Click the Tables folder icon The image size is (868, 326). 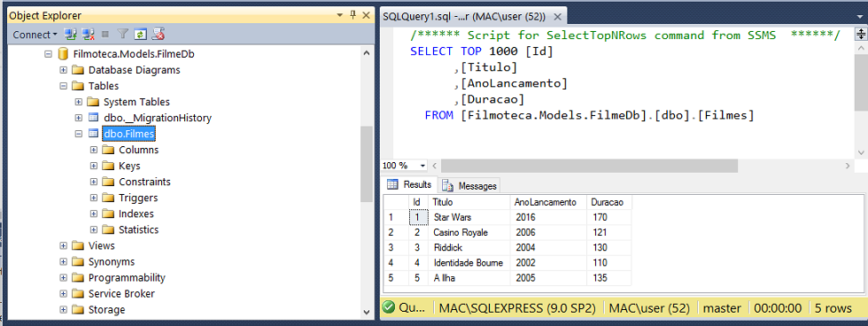click(78, 86)
